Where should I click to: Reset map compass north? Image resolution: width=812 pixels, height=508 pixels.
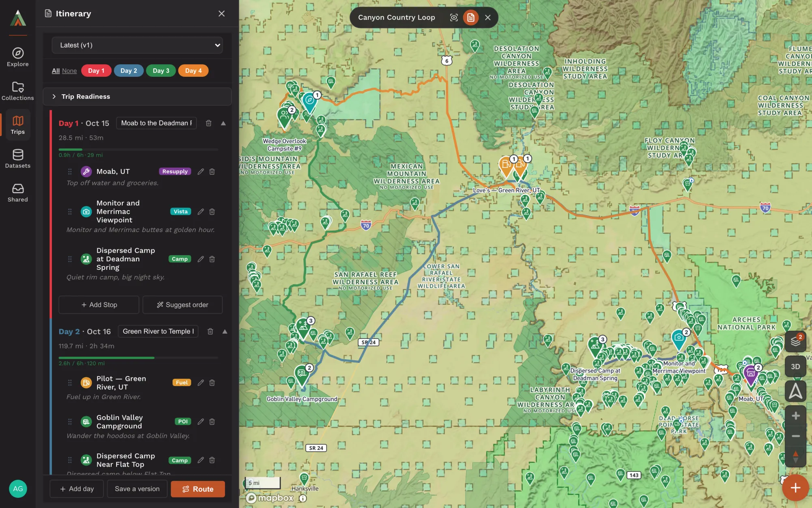click(795, 456)
